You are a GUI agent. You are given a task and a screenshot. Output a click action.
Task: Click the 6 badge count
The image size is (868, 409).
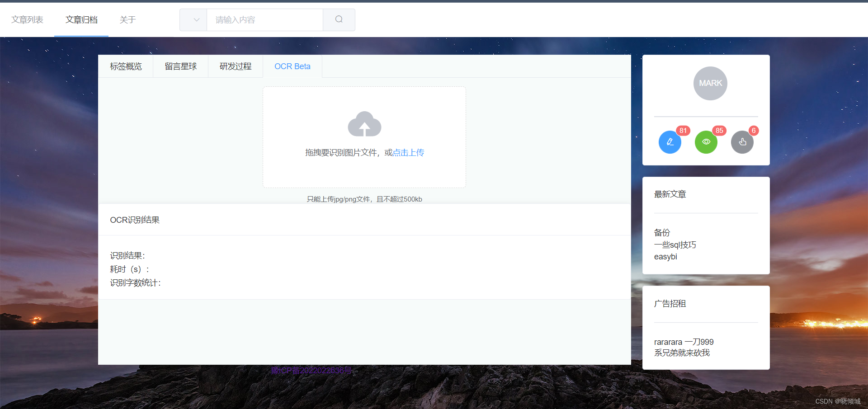tap(754, 131)
